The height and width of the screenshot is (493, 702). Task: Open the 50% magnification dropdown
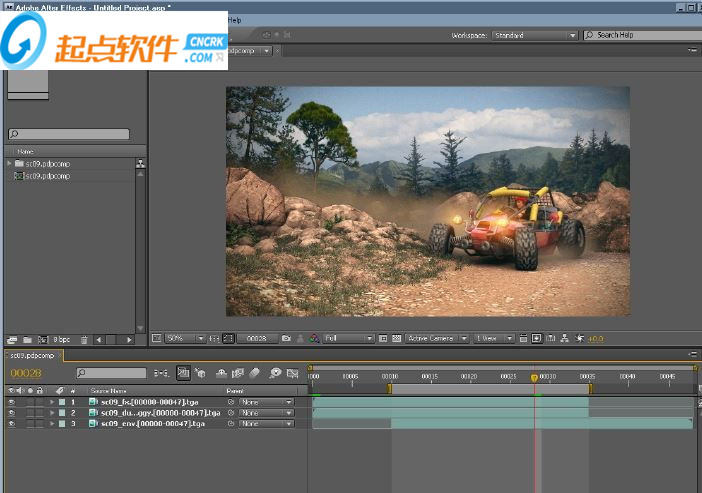(x=185, y=339)
